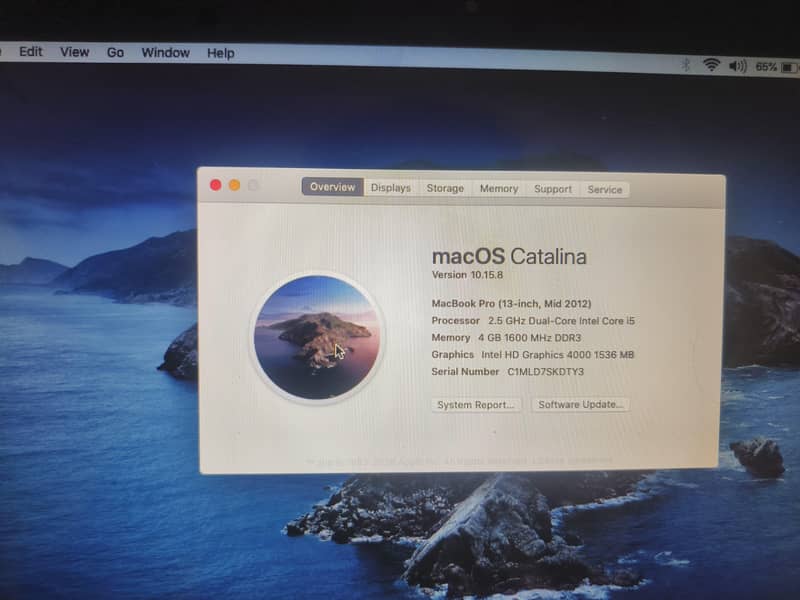Click the 4 GB 1600 MHz DDR3 value

click(530, 338)
